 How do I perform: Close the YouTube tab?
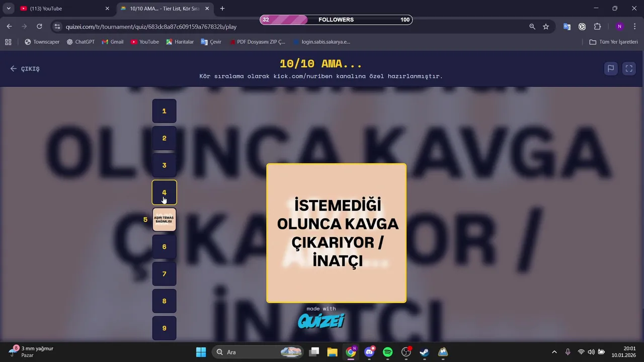click(107, 9)
